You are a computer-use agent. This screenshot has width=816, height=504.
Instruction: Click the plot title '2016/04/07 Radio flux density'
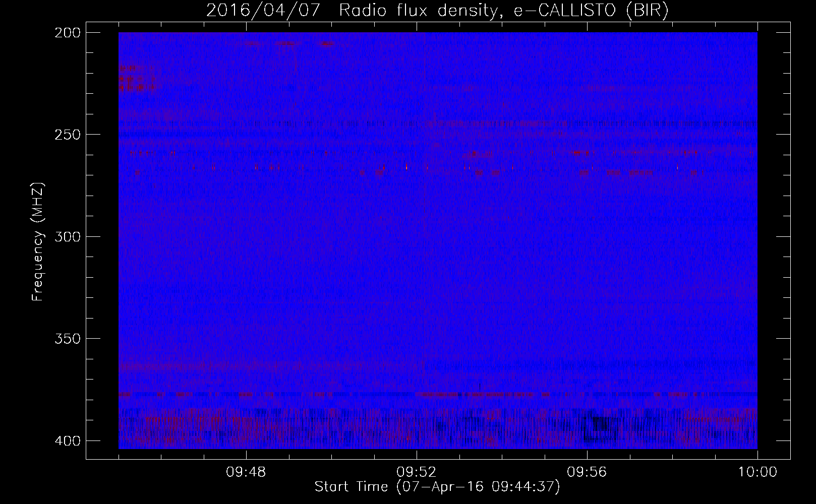pos(437,11)
